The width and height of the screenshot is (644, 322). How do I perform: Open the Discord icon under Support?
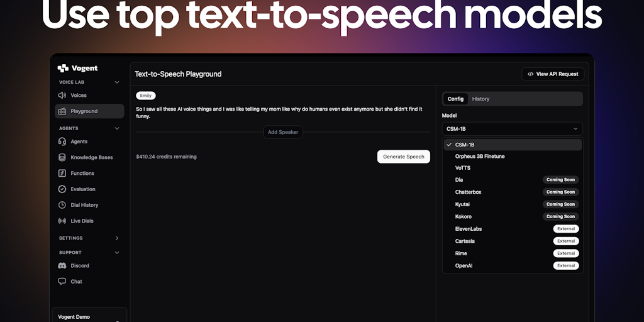coord(62,265)
